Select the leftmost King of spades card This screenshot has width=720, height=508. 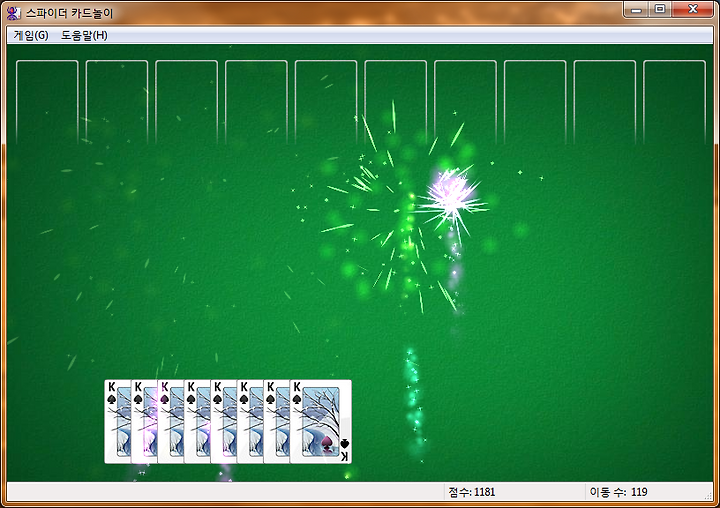click(x=118, y=422)
